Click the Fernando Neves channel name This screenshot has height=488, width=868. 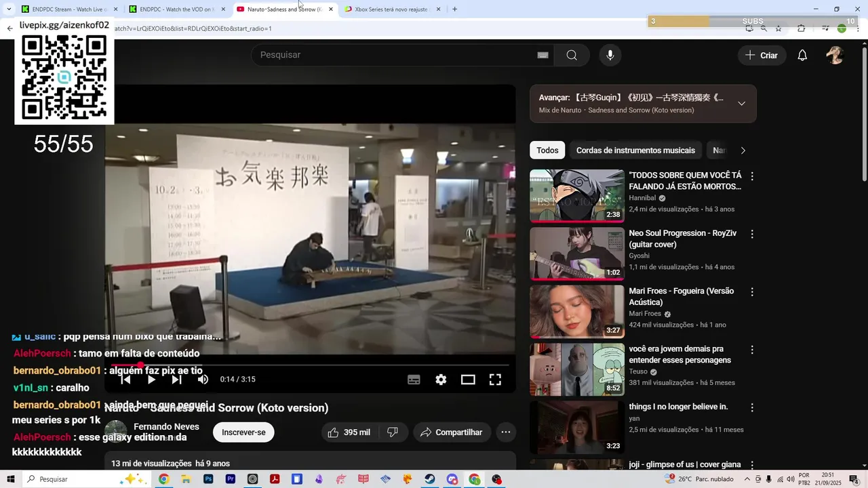pos(166,426)
